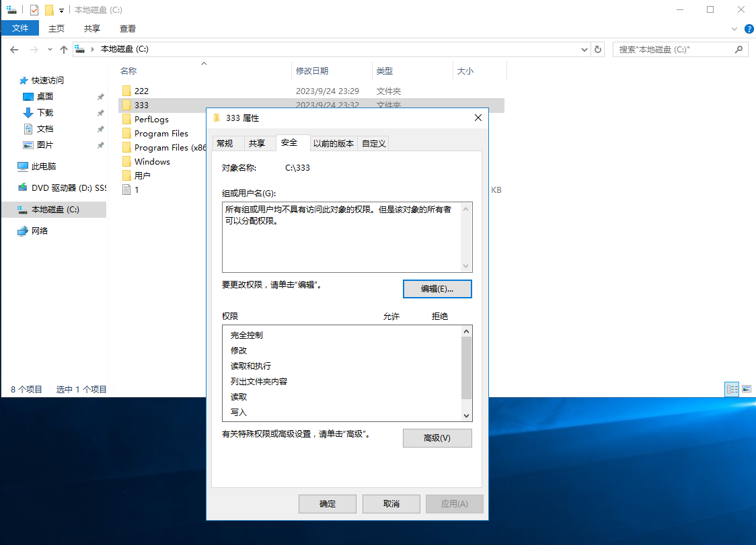Open recent locations dropdown arrow
Screen dimensions: 756x545
tap(50, 50)
